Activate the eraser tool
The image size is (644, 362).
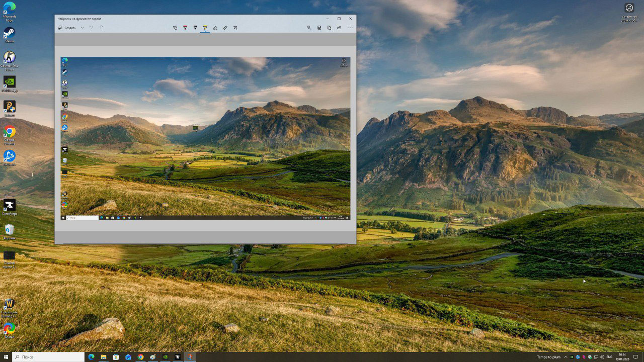[215, 28]
